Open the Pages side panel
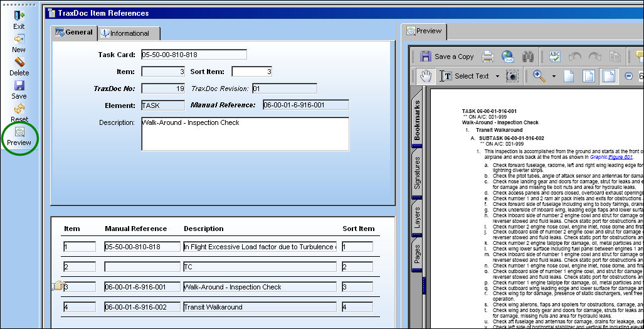The width and height of the screenshot is (644, 329). 417,254
